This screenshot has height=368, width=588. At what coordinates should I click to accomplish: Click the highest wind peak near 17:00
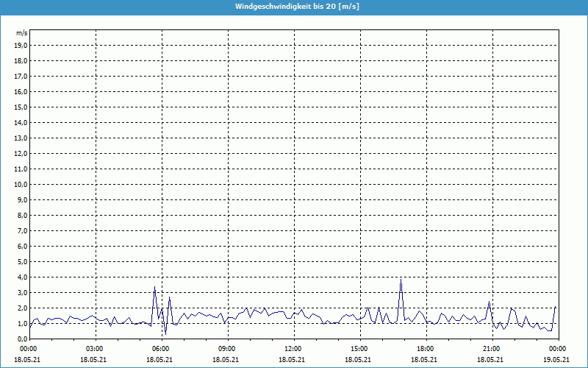tap(401, 280)
